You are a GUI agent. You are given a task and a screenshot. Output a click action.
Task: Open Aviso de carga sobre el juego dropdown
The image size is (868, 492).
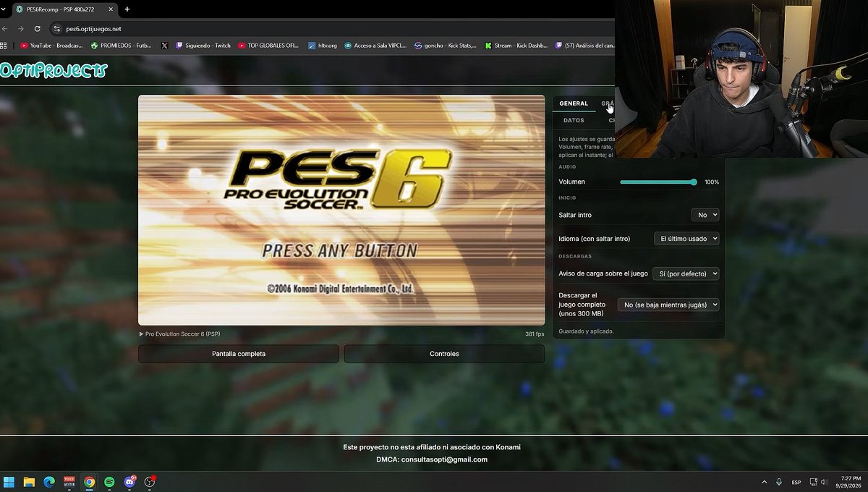pos(686,273)
